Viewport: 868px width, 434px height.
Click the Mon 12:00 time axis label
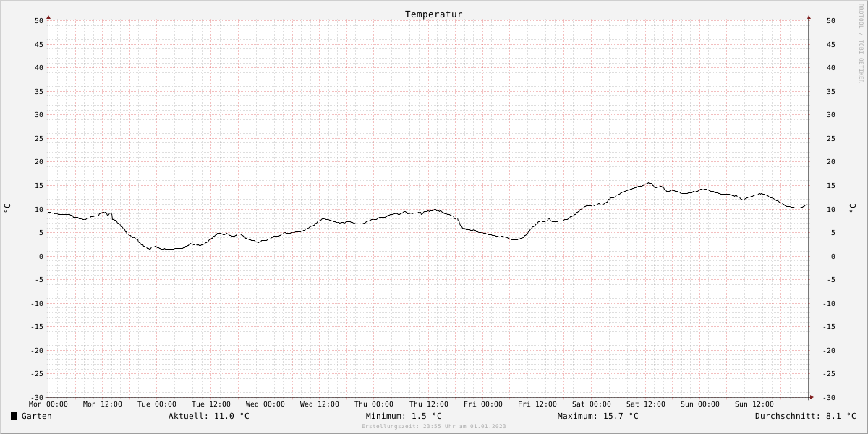pos(103,404)
